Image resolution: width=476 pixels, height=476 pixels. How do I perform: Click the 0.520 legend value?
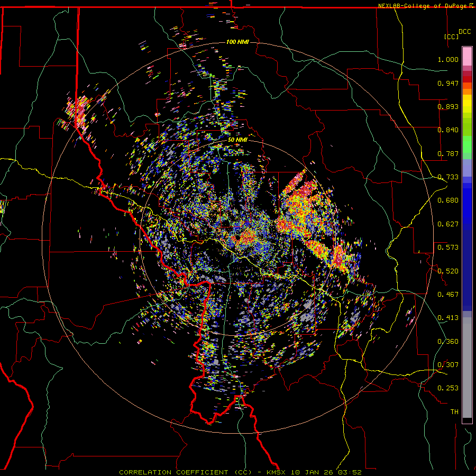pyautogui.click(x=448, y=271)
